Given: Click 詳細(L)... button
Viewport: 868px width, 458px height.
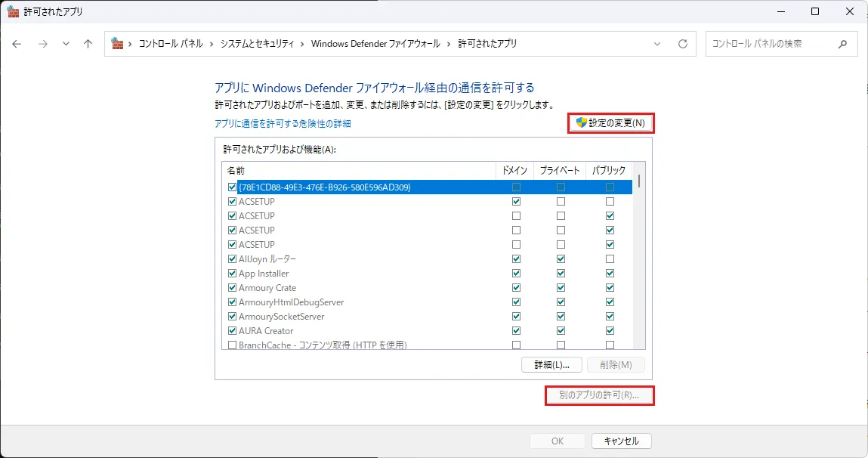Looking at the screenshot, I should [552, 365].
